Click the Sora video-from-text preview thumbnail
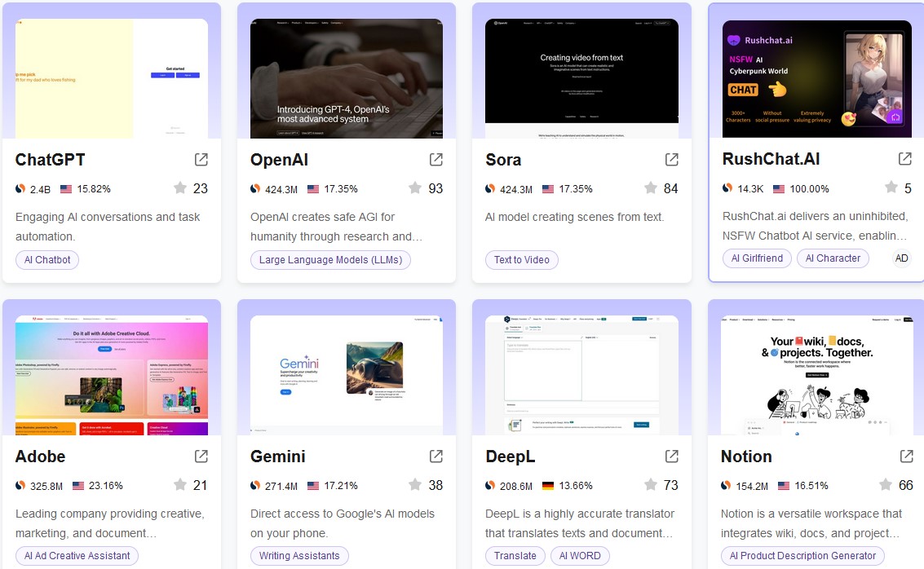Viewport: 924px width, 569px height. coord(581,78)
